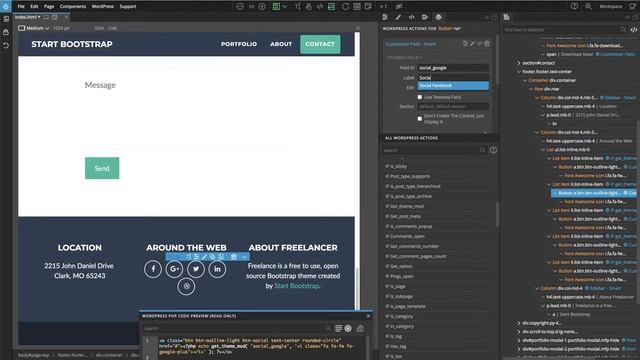Viewport: 640px width, 360px height.
Task: Open the Edit menu
Action: pos(34,7)
